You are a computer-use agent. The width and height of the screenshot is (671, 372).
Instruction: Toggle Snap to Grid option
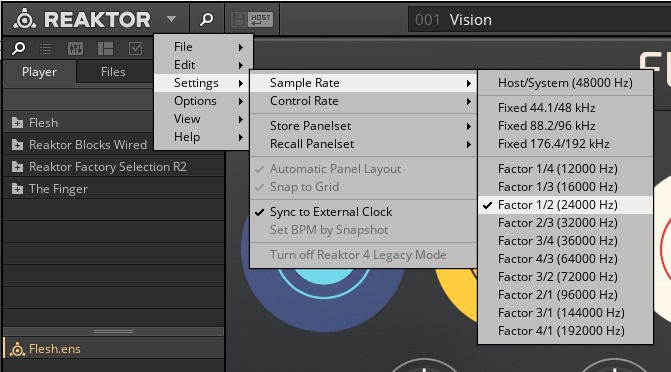[364, 187]
